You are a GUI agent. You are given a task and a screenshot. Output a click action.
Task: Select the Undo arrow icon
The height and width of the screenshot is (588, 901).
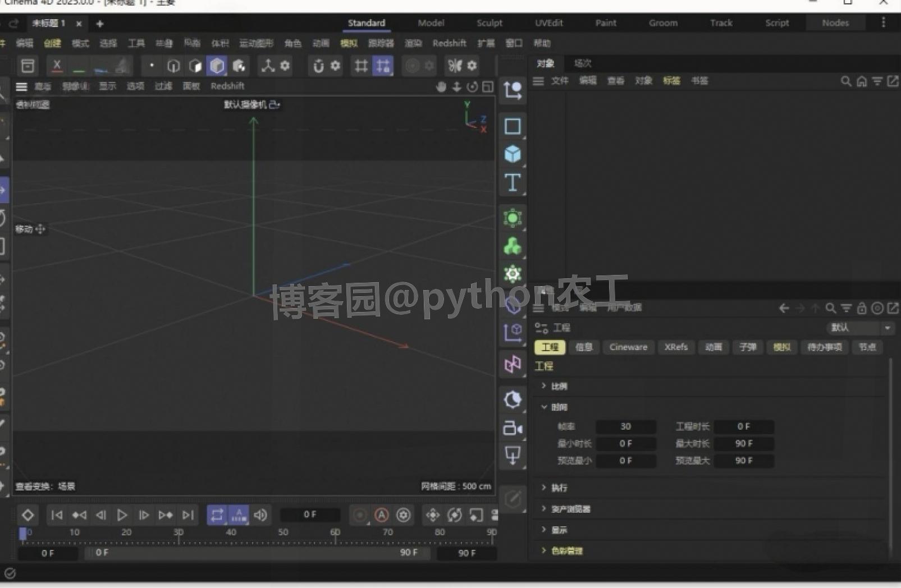pos(13,24)
